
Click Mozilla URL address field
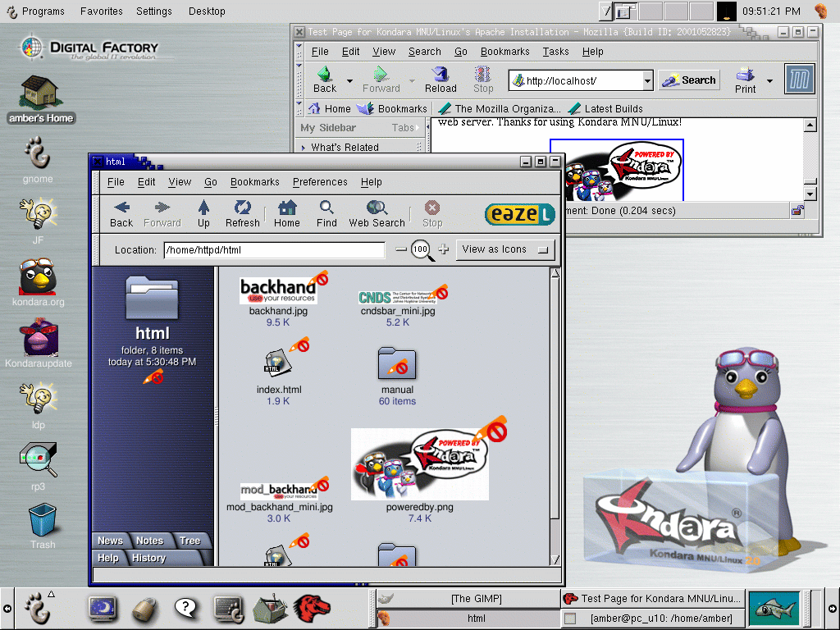(575, 81)
